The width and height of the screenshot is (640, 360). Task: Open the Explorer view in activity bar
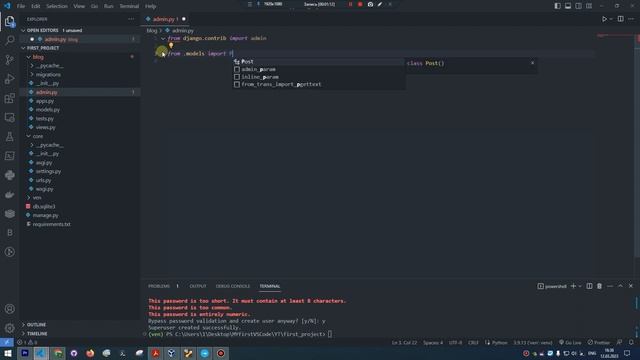pos(9,21)
